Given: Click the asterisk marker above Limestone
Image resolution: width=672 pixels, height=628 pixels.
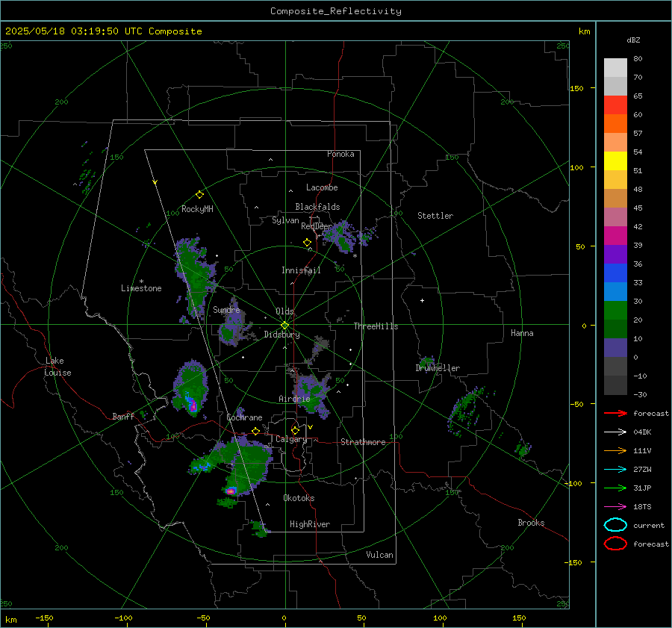Looking at the screenshot, I should pos(141,282).
